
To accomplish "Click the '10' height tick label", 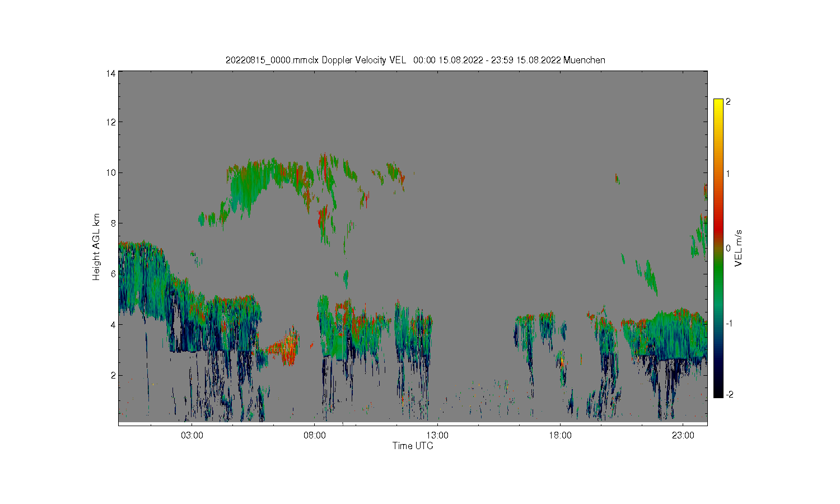I will 111,172.
